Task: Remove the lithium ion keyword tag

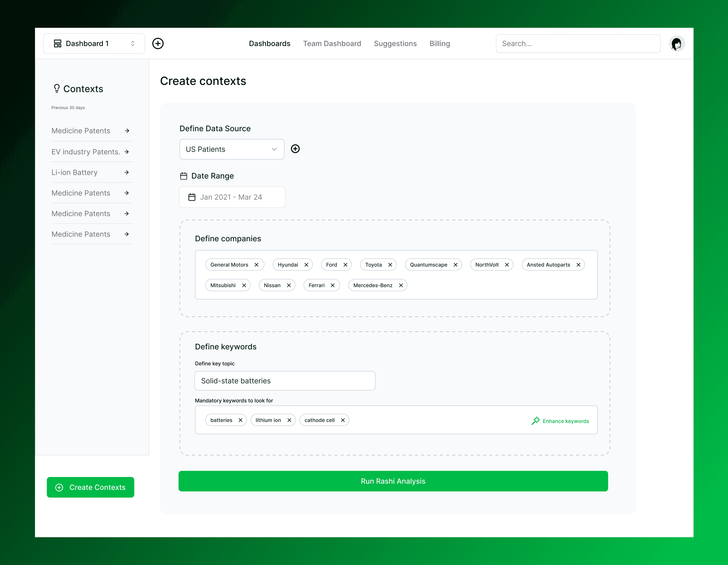Action: coord(289,420)
